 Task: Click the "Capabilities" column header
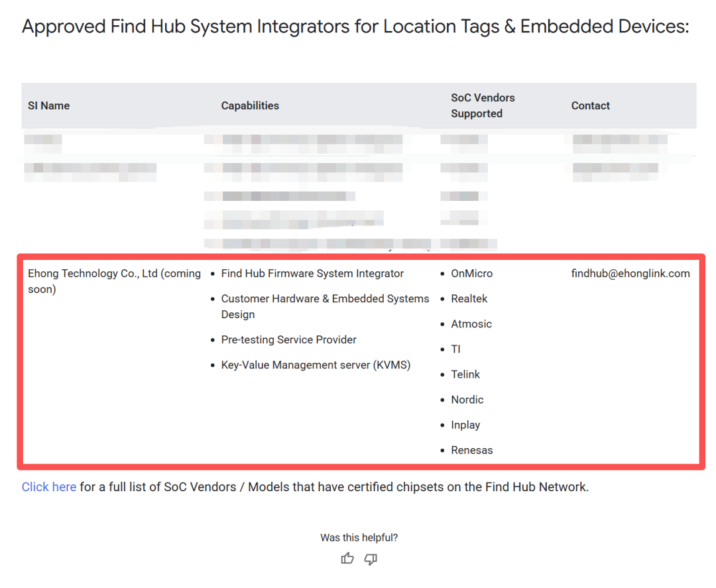pyautogui.click(x=250, y=105)
